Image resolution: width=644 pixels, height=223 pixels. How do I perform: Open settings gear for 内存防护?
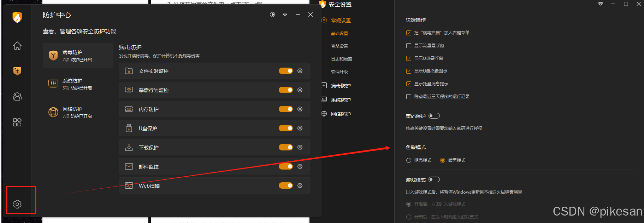tap(300, 109)
